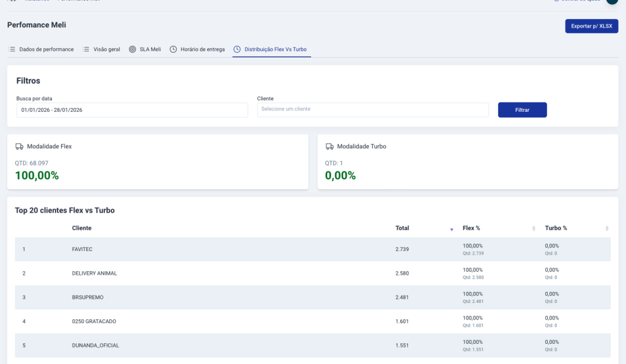The image size is (626, 364).
Task: Click the truck icon on Modalidade Turbo card
Action: point(330,147)
